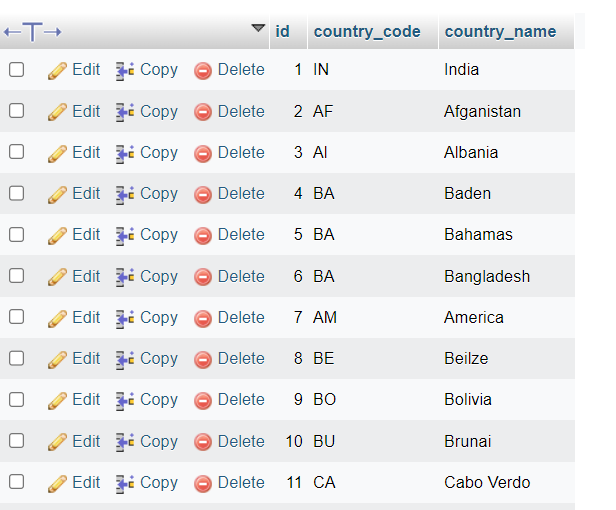
Task: Click the pencil edit icon for India row
Action: 57,70
